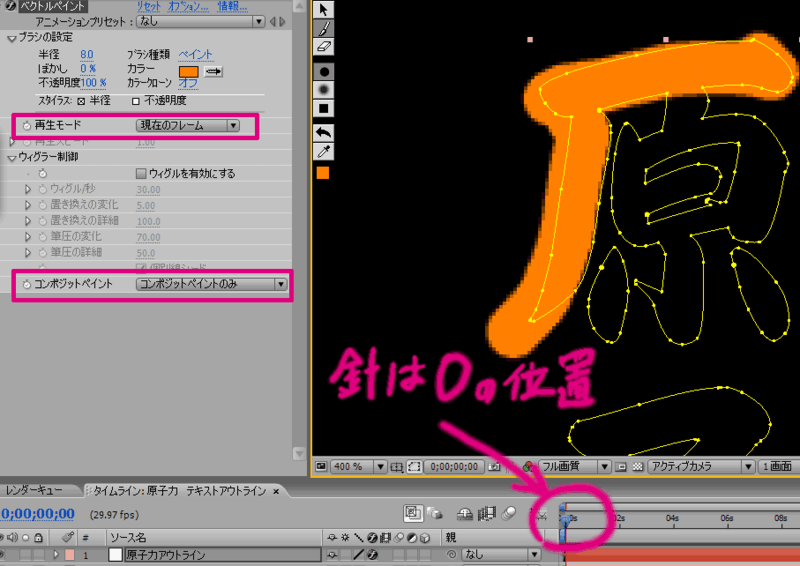Click the always preview icon left of 400%
The height and width of the screenshot is (566, 800).
point(321,466)
